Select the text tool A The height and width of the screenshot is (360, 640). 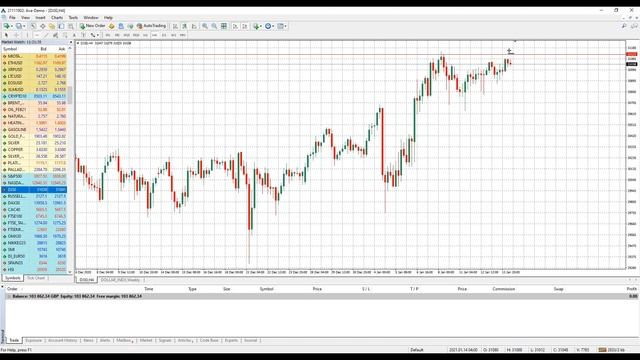point(74,35)
